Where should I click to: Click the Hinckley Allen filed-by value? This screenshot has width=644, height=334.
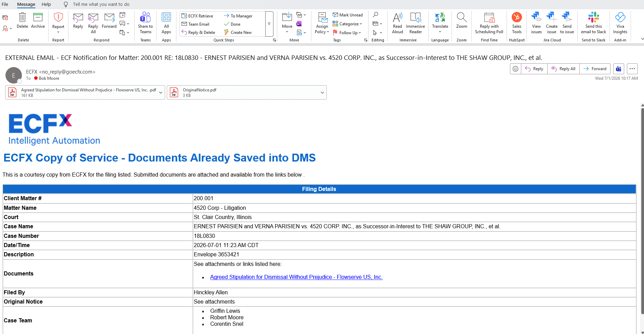tap(211, 292)
